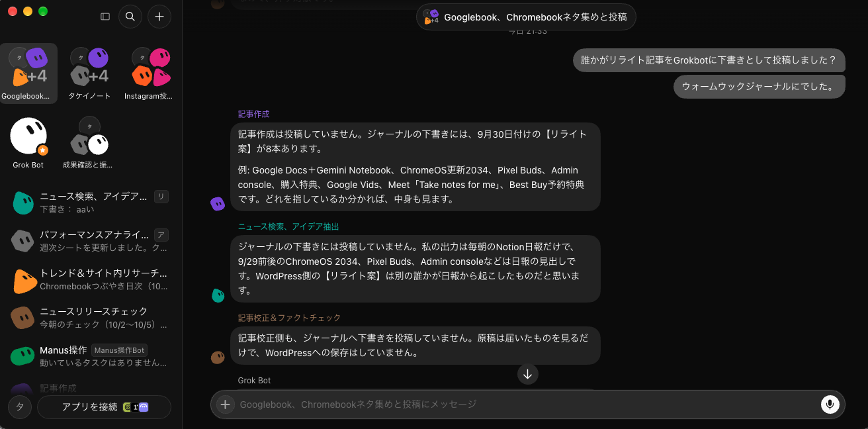Image resolution: width=868 pixels, height=429 pixels.
Task: Toggle the sidebar panel icon
Action: click(x=105, y=17)
